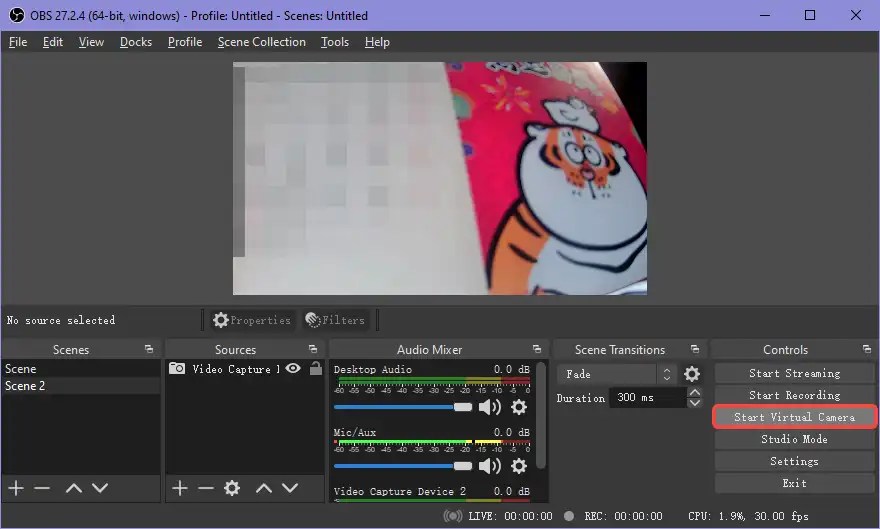Viewport: 880px width, 529px height.
Task: Click Start Virtual Camera button
Action: coord(794,417)
